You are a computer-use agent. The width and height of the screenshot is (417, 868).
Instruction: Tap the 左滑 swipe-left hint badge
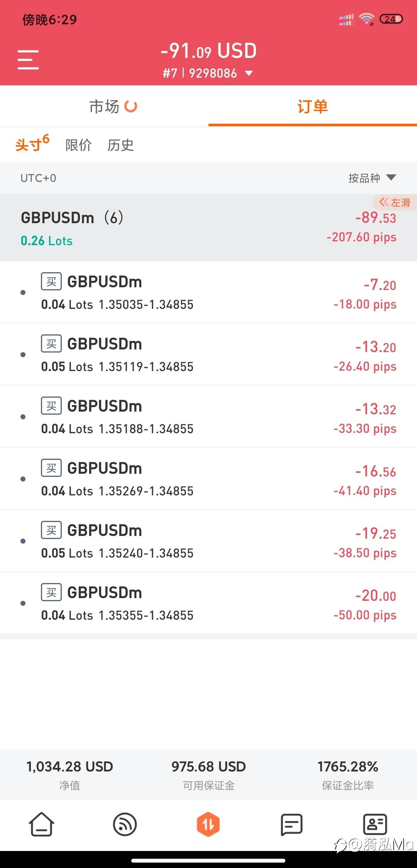point(395,202)
